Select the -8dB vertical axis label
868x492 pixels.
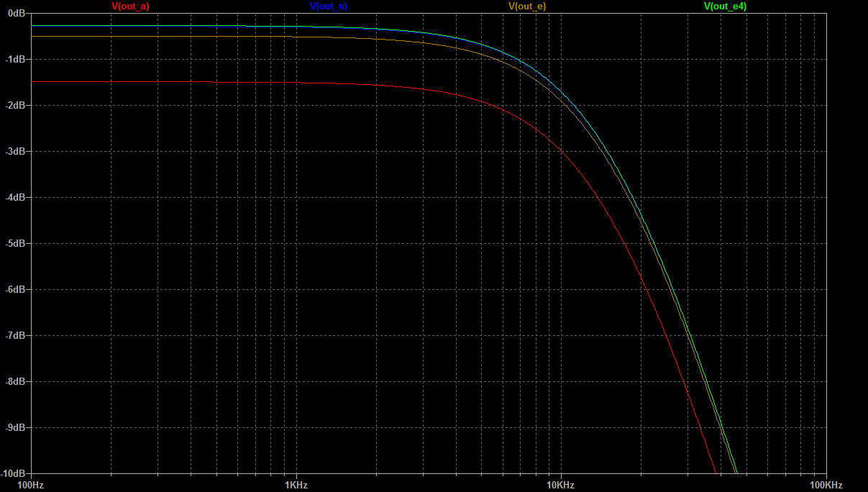[14, 381]
